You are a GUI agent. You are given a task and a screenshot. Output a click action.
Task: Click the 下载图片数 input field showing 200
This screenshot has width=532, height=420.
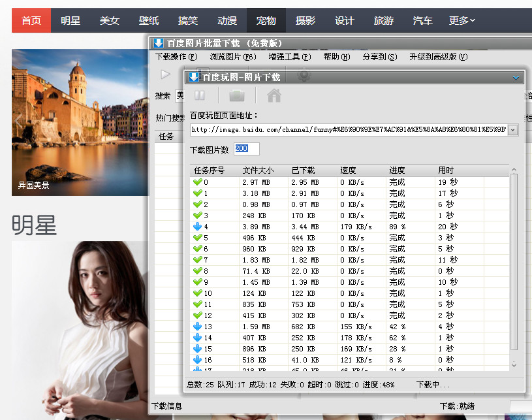click(x=246, y=148)
